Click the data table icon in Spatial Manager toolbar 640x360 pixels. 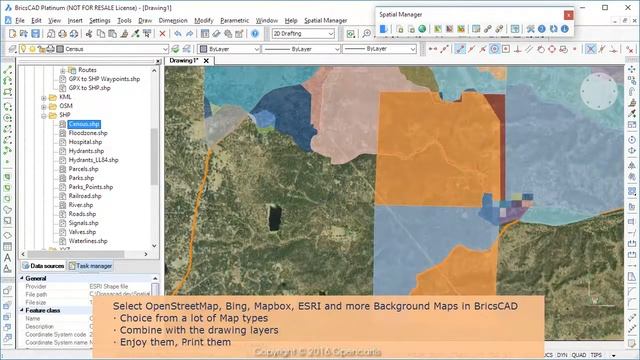(476, 29)
